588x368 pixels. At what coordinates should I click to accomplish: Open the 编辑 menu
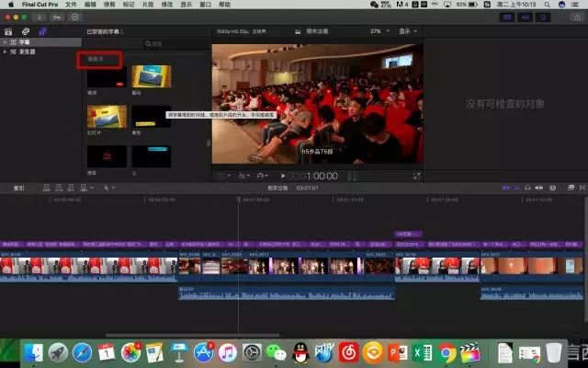click(90, 5)
